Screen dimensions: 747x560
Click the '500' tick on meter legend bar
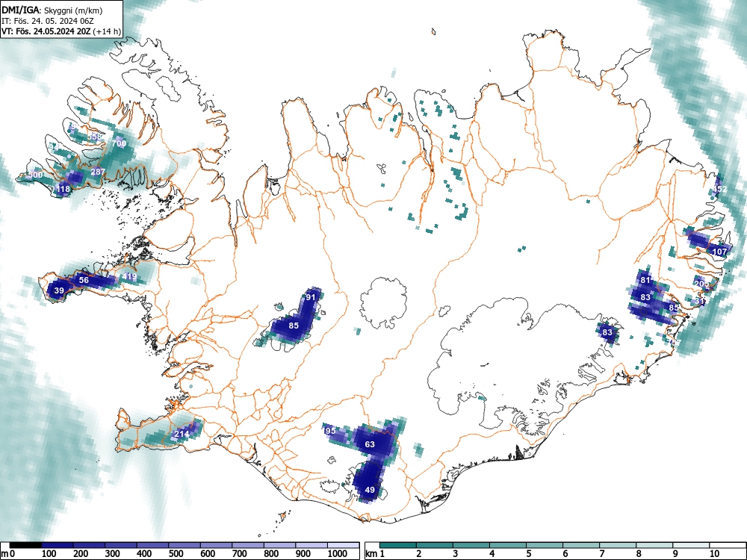176,554
